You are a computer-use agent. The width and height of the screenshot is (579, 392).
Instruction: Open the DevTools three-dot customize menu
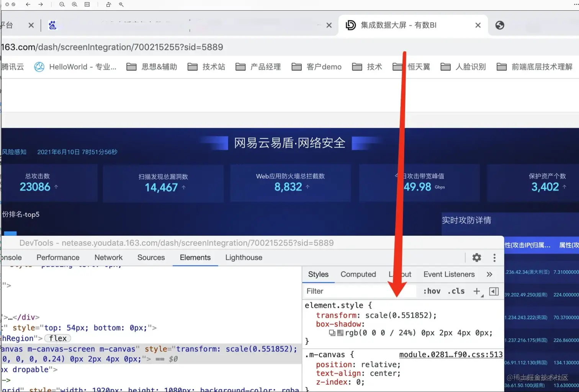pyautogui.click(x=494, y=258)
